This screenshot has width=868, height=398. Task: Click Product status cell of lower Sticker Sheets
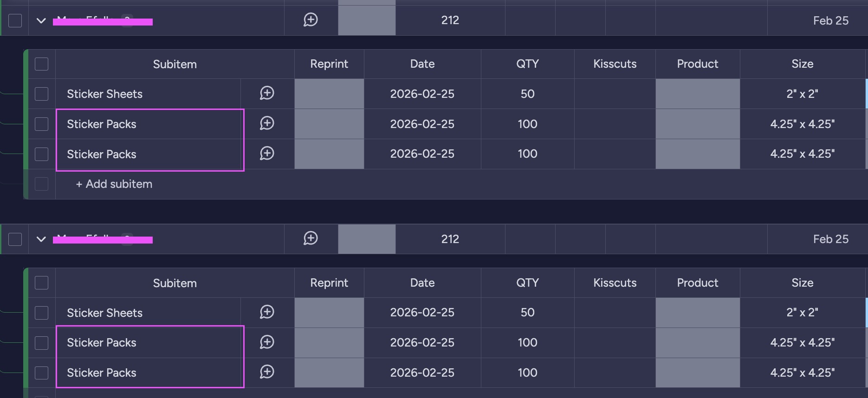pyautogui.click(x=697, y=313)
